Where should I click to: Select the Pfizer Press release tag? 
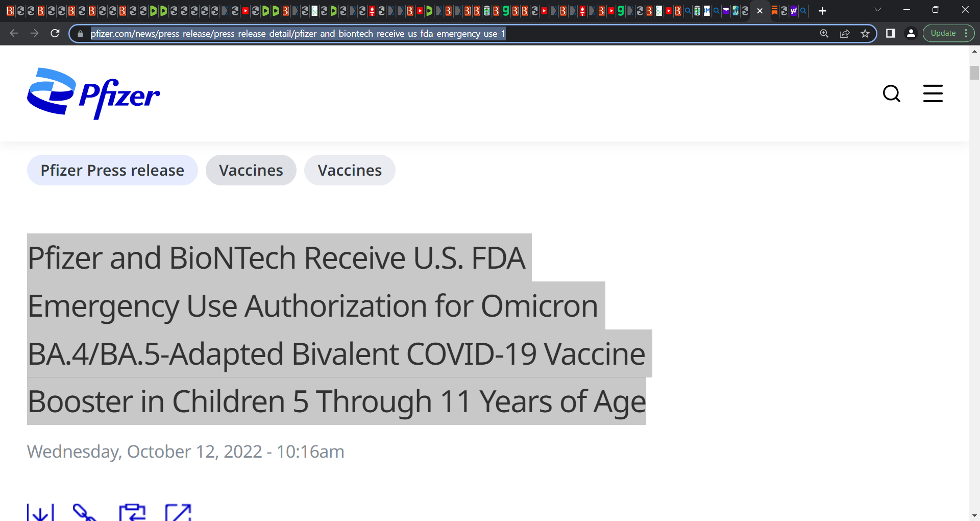click(112, 170)
